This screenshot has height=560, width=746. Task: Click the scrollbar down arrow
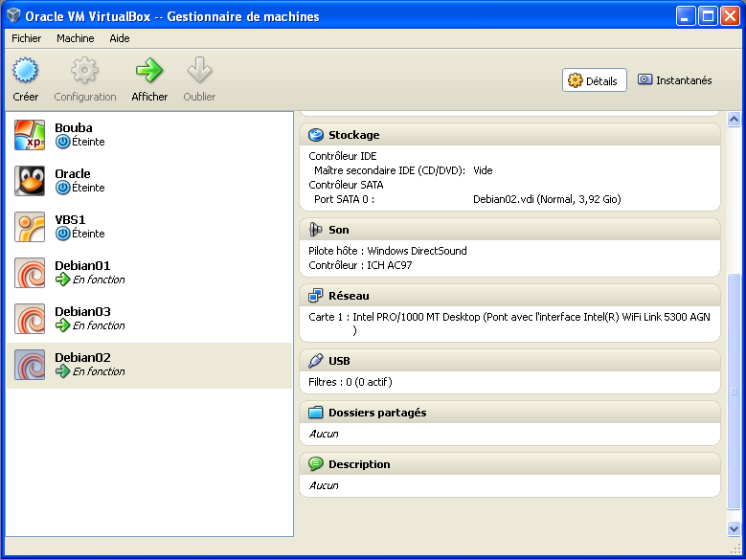735,528
